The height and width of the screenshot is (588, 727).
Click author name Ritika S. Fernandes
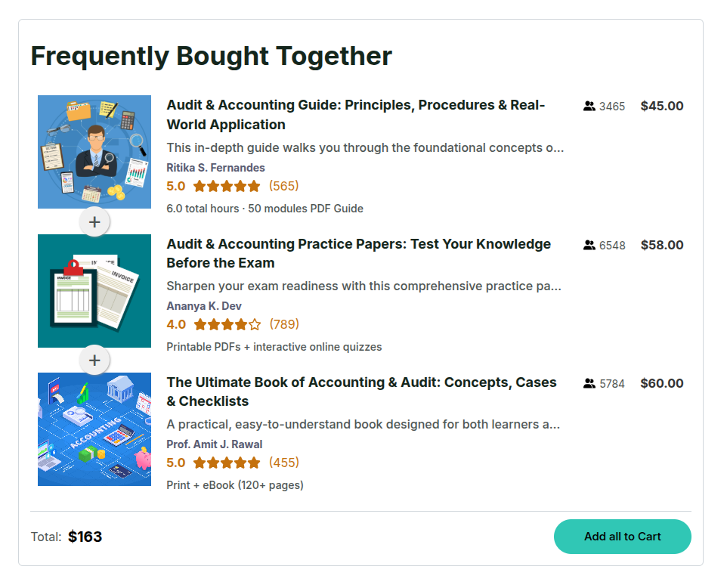(x=215, y=168)
